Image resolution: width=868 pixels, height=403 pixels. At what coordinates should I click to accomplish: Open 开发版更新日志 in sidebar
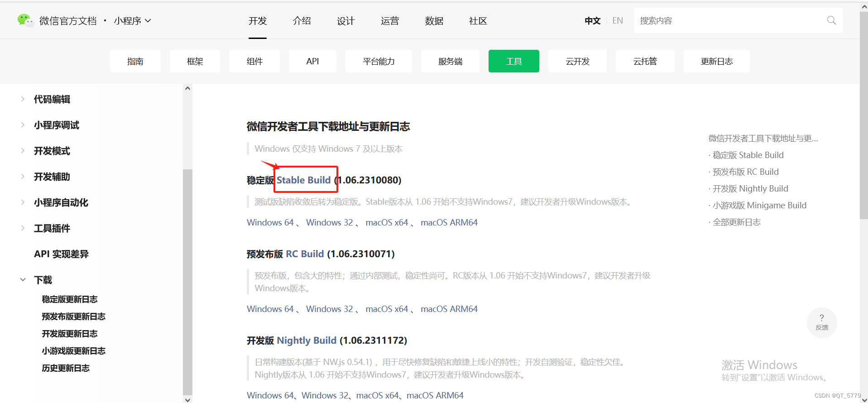pyautogui.click(x=70, y=334)
